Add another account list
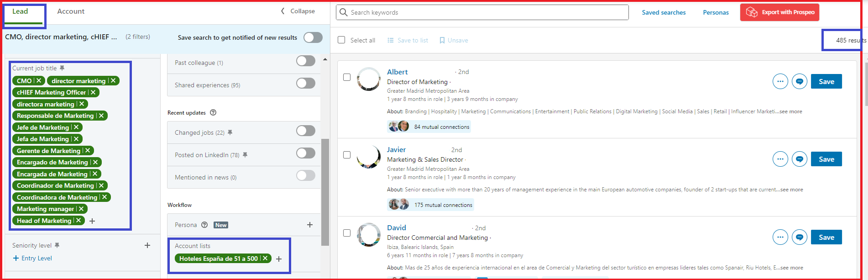Viewport: 868px width, 280px height. [279, 259]
